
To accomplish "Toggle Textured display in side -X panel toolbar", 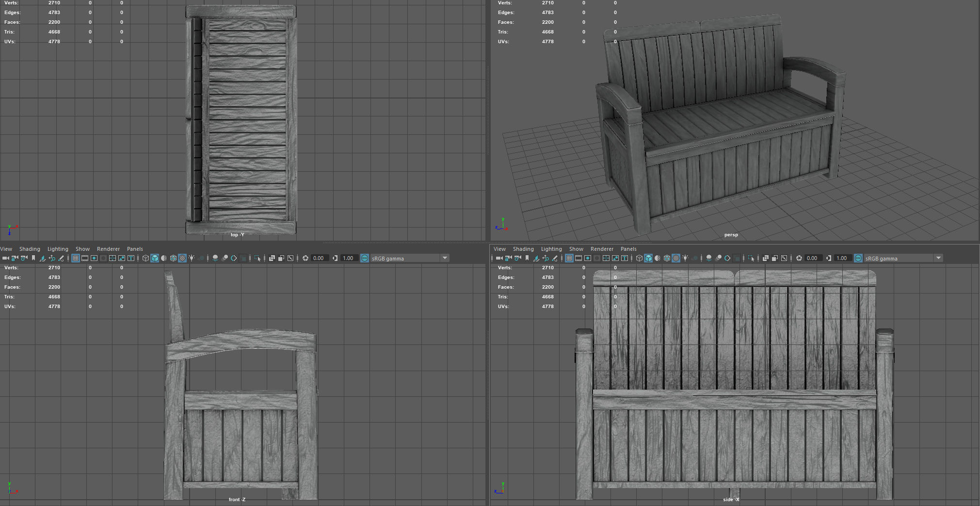I will click(676, 258).
